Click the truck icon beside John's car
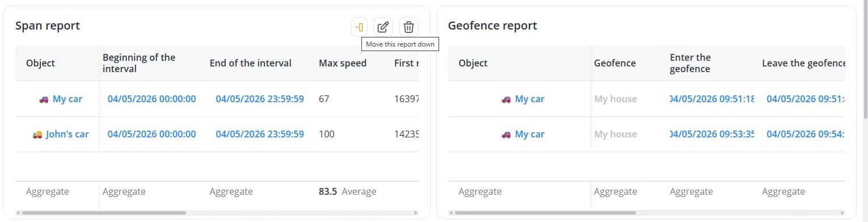 37,135
